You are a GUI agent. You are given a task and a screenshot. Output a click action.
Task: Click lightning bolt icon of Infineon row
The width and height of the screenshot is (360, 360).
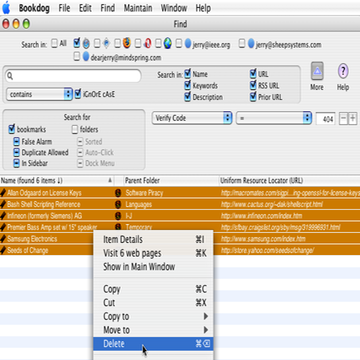pyautogui.click(x=3, y=216)
